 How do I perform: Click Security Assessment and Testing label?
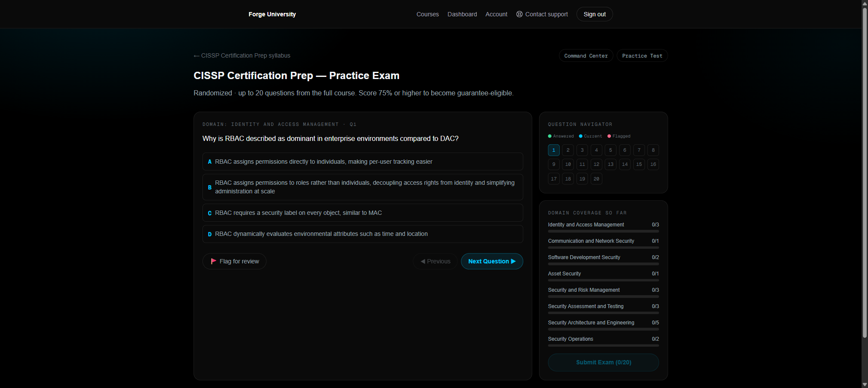[x=586, y=306]
